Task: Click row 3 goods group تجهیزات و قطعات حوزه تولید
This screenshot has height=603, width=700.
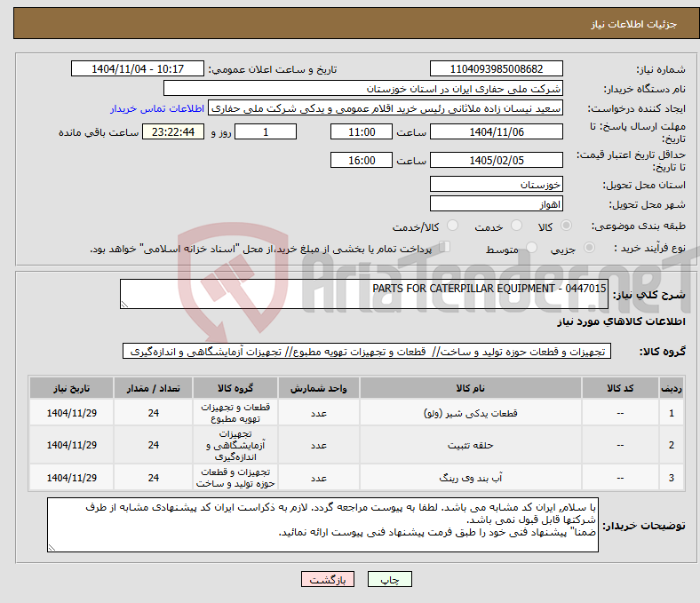Action: 235,478
